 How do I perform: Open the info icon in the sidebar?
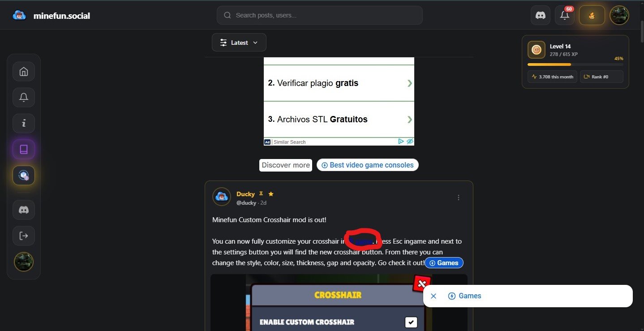(24, 123)
